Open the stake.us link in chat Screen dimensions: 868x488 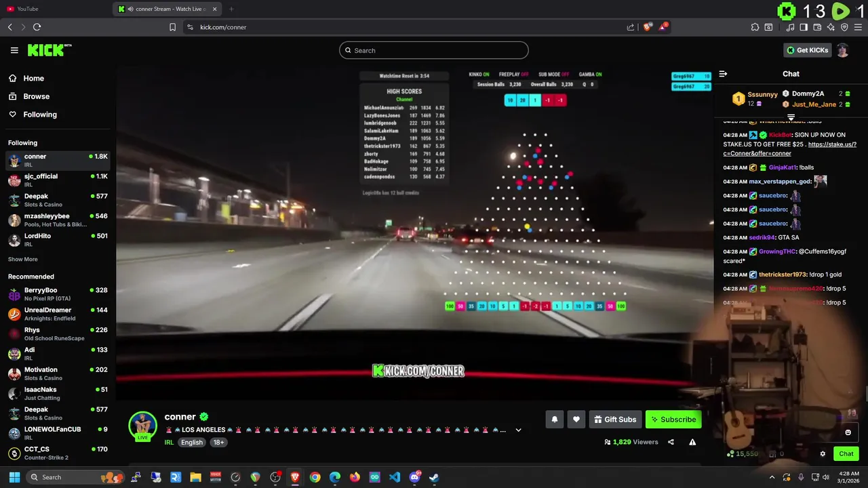[790, 148]
